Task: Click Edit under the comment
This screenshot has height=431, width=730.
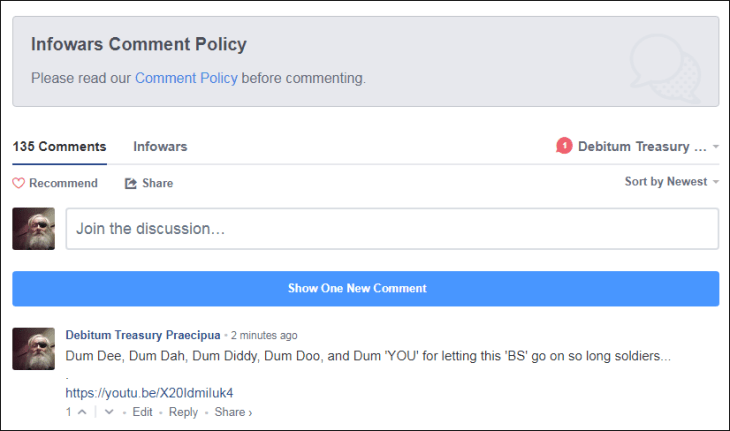Action: coord(142,412)
